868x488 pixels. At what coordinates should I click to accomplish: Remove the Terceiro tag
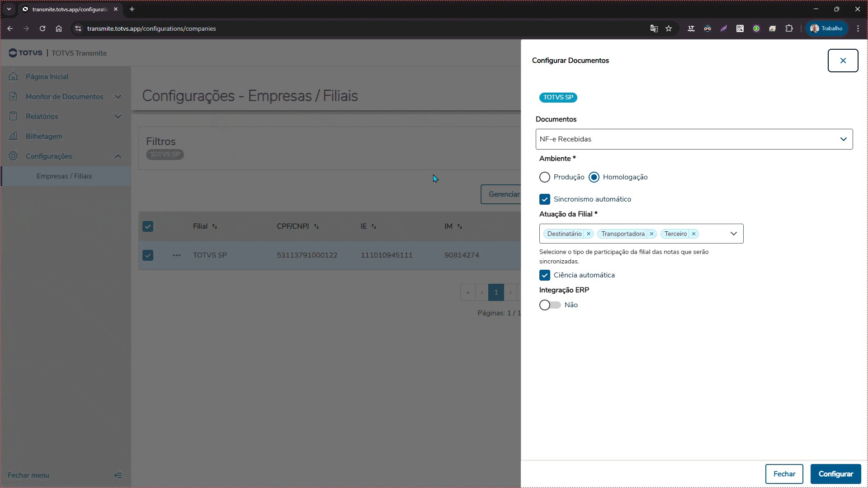[x=693, y=234]
